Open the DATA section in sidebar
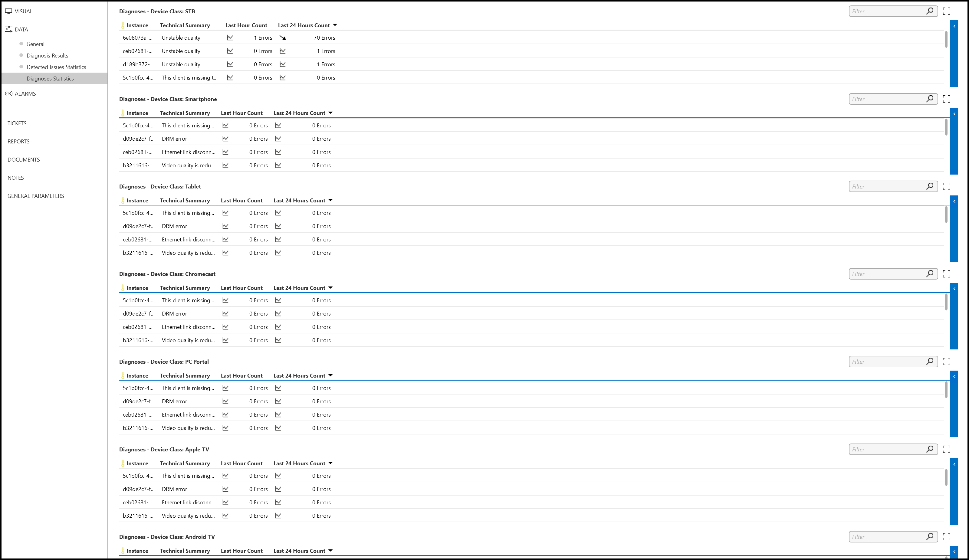This screenshot has height=560, width=969. click(17, 29)
